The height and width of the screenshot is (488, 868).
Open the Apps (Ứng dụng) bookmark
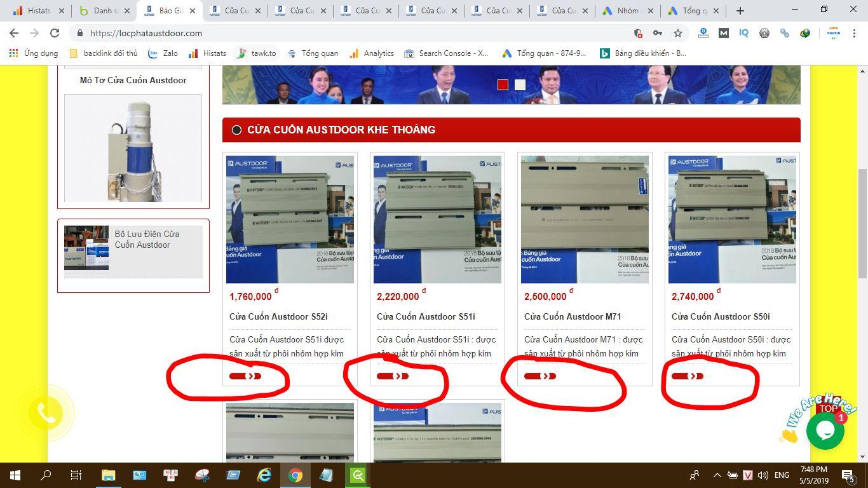[33, 53]
